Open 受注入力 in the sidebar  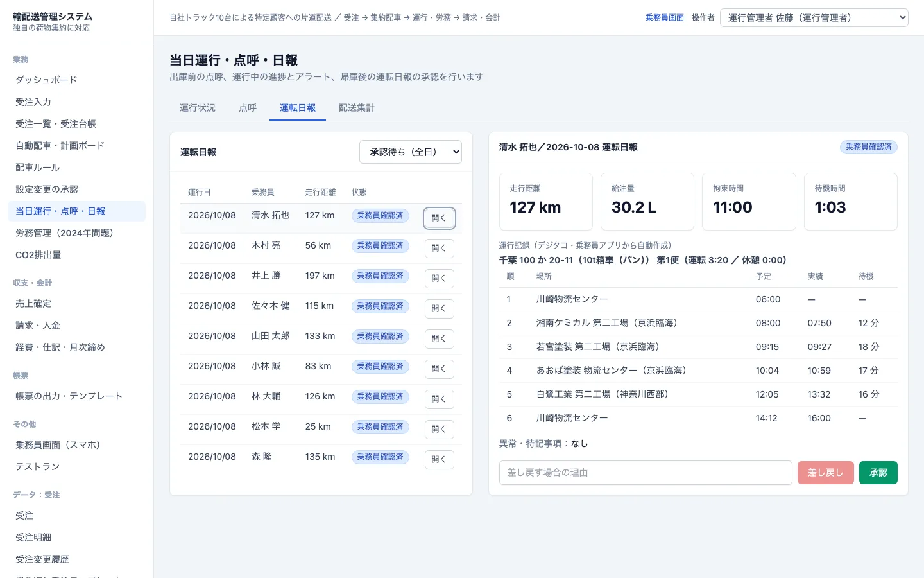(77, 102)
